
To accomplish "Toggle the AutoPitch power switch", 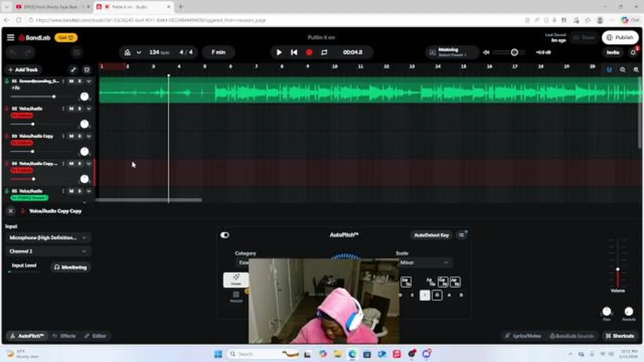I will [x=225, y=235].
